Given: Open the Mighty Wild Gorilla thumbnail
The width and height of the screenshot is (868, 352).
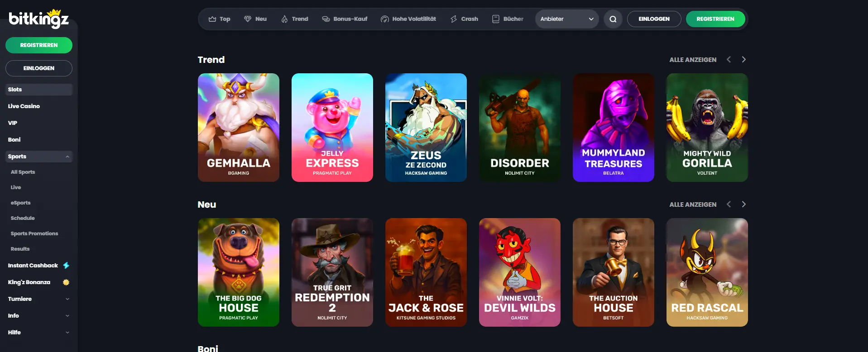Looking at the screenshot, I should tap(707, 128).
